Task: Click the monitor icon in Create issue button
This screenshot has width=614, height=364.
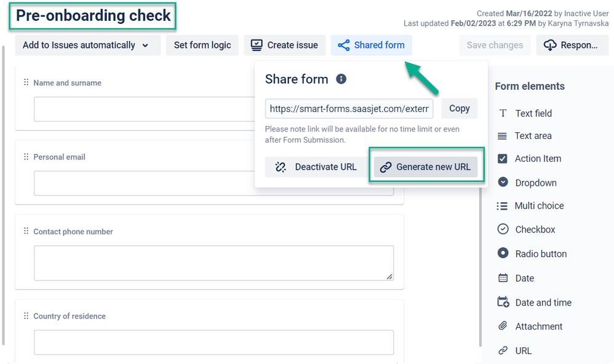Action: point(257,45)
